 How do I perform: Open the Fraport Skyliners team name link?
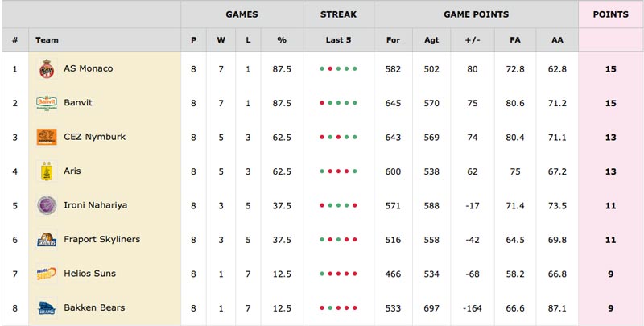click(x=102, y=239)
